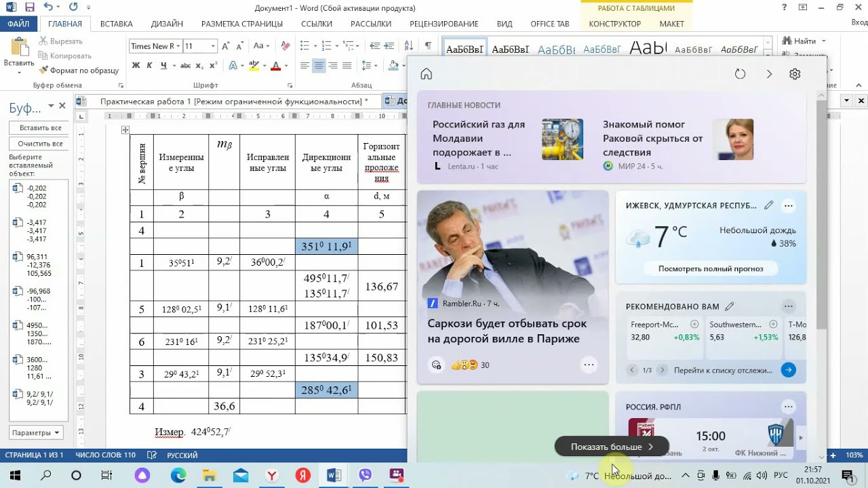Refresh the news widget feed

click(740, 74)
